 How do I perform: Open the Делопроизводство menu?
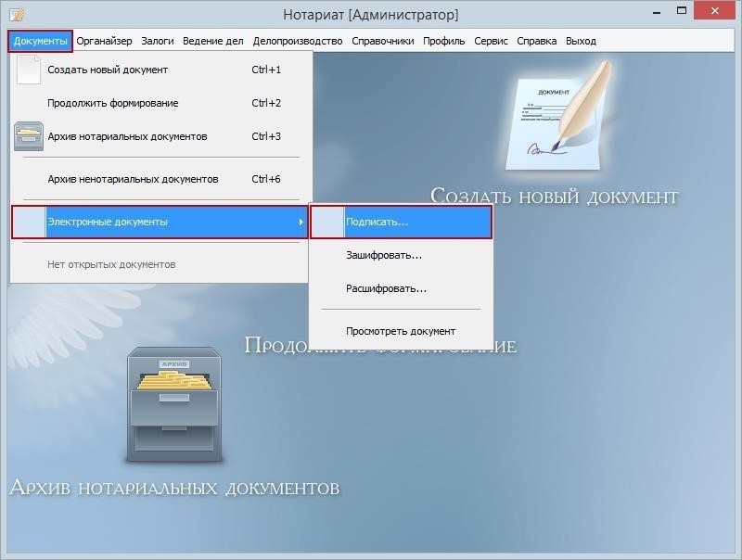pos(298,41)
